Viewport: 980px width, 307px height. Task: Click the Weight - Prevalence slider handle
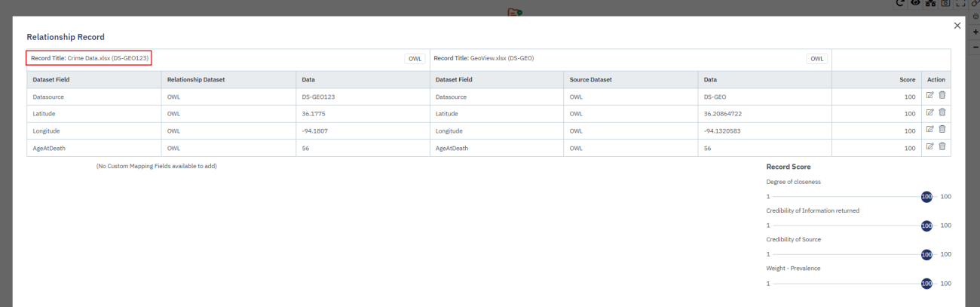(926, 284)
